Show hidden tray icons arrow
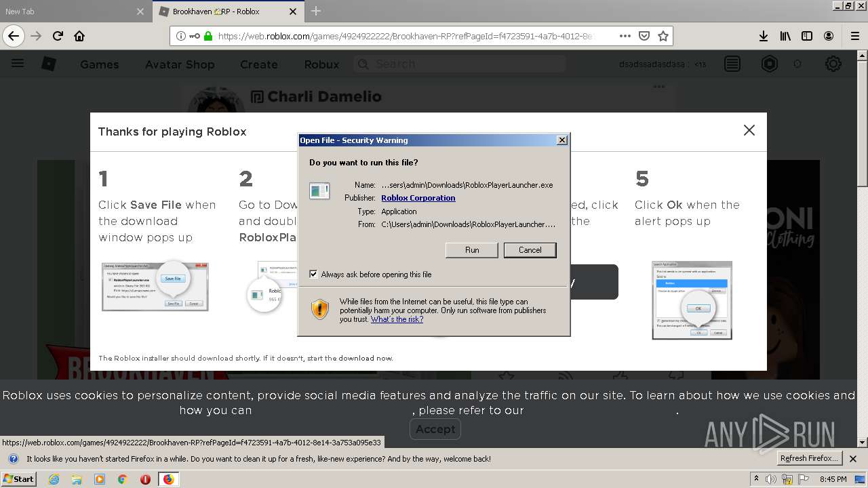The height and width of the screenshot is (488, 868). [757, 479]
